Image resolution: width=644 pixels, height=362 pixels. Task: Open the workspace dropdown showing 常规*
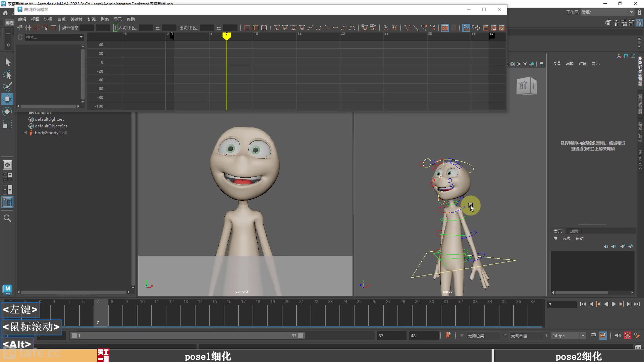click(607, 12)
